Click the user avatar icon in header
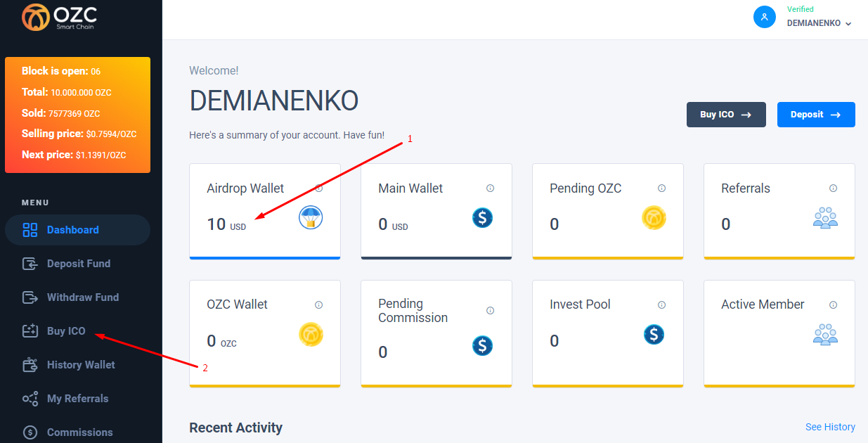The height and width of the screenshot is (443, 868). click(x=764, y=17)
